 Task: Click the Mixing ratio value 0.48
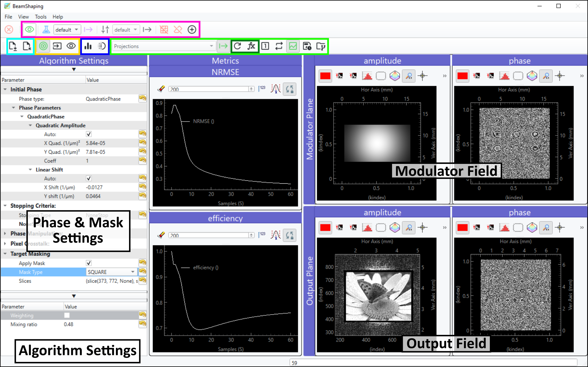tap(69, 324)
